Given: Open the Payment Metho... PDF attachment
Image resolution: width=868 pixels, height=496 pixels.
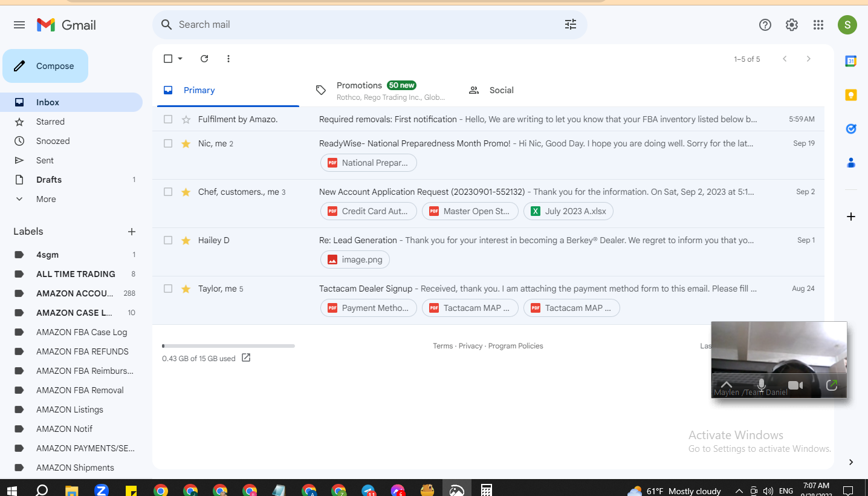Looking at the screenshot, I should [369, 308].
